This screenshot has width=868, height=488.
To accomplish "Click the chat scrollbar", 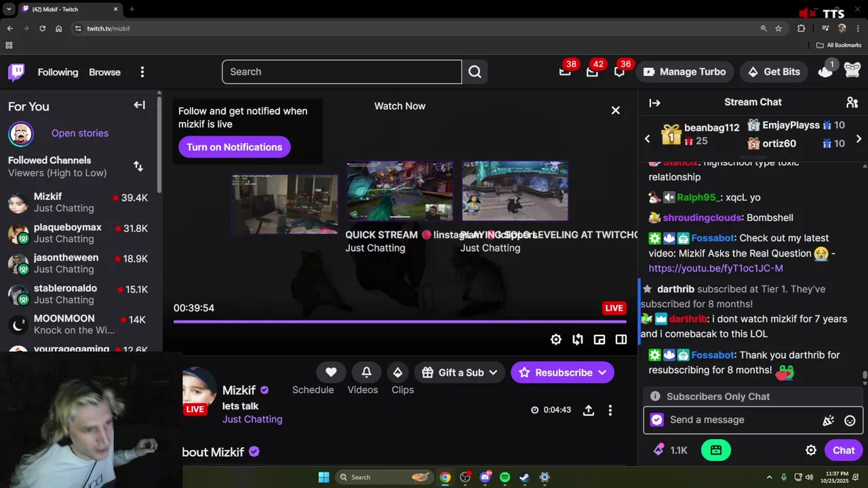I will [865, 375].
